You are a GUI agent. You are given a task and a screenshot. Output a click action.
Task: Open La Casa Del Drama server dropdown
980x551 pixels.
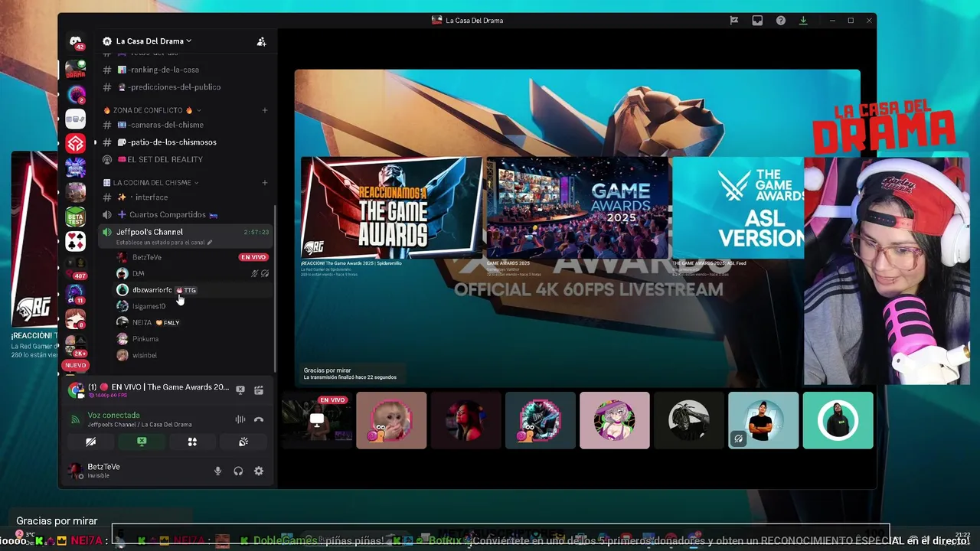tap(153, 41)
